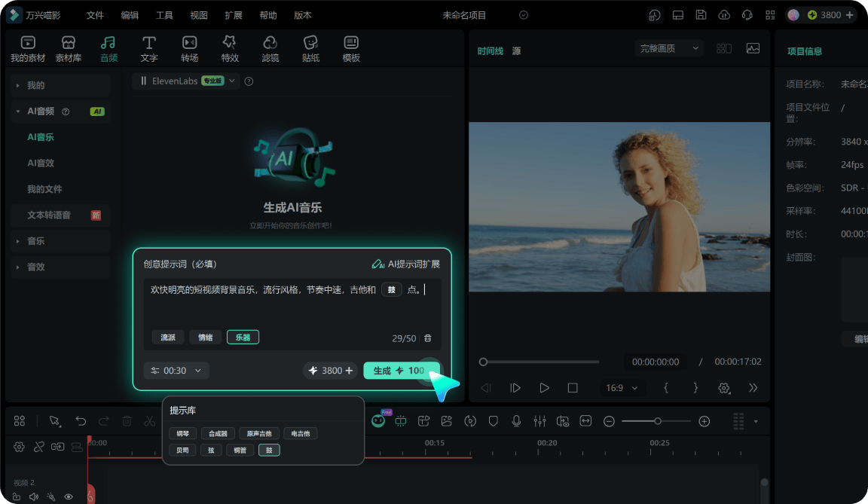Select the 电吉他 tag in prompt library
The height and width of the screenshot is (504, 868).
tap(301, 434)
